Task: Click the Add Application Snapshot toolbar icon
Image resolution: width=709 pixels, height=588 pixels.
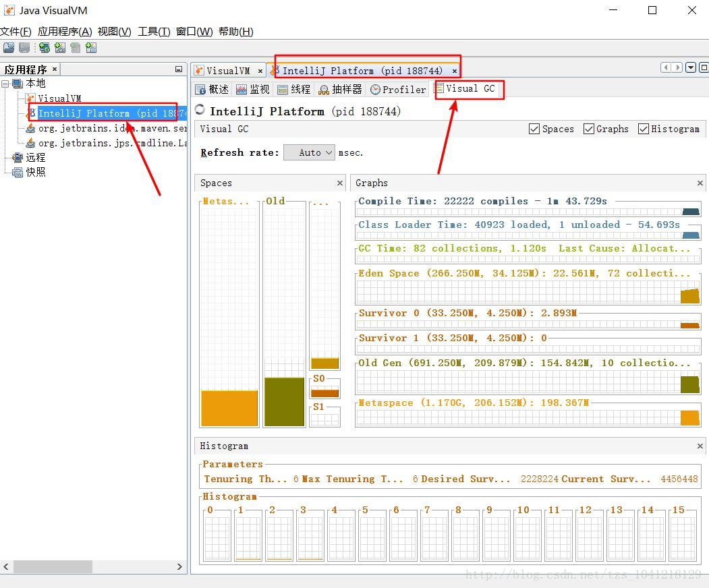Action: (91, 47)
